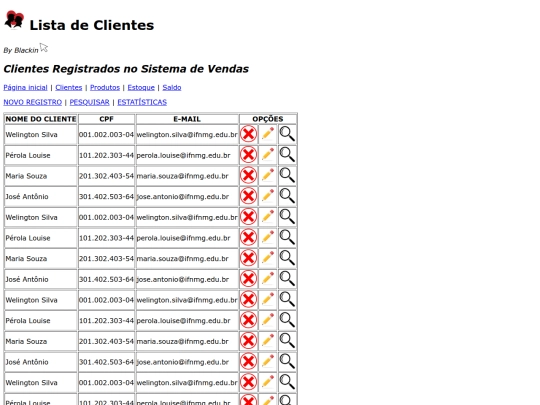View the third Pérola Louise record

click(x=287, y=320)
